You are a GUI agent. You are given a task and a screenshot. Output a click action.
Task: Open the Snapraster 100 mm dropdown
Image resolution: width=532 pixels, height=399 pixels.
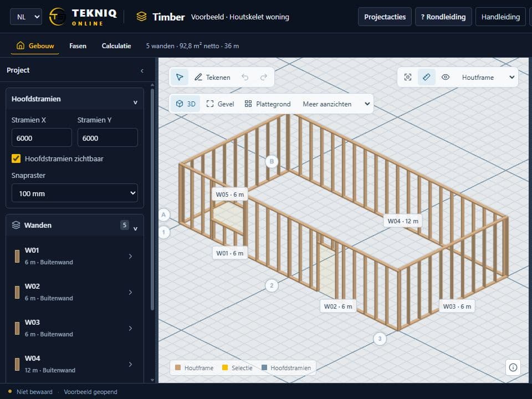pos(75,193)
